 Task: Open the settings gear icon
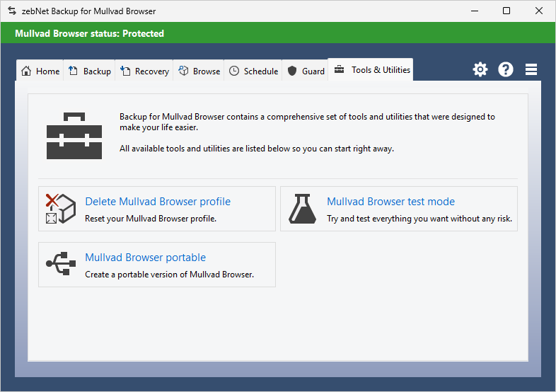[x=480, y=69]
